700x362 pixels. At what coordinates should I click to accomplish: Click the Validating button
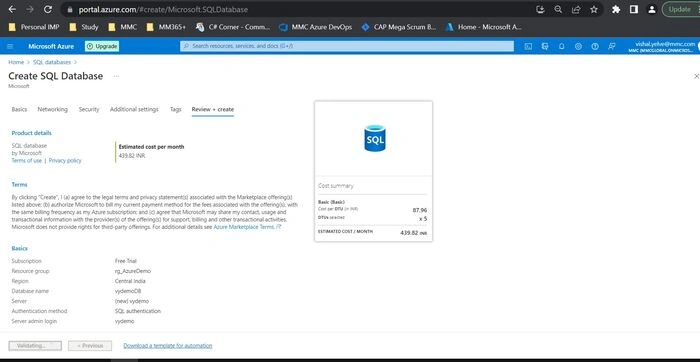point(35,346)
